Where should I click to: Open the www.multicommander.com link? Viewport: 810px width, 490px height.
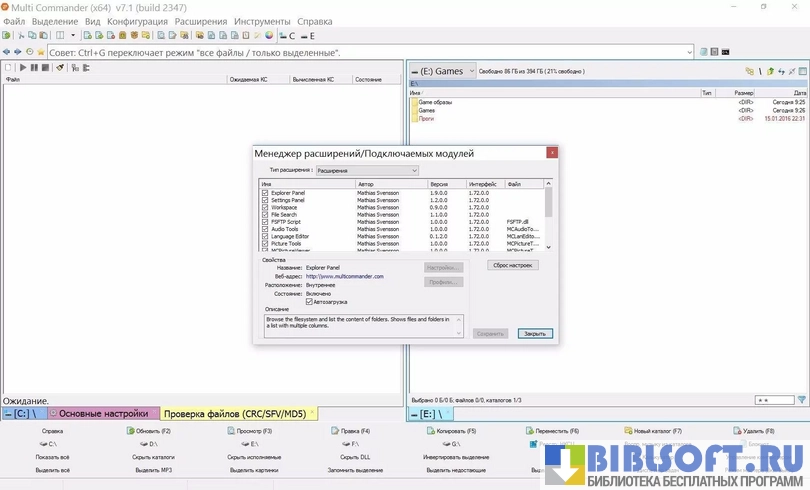(x=345, y=276)
